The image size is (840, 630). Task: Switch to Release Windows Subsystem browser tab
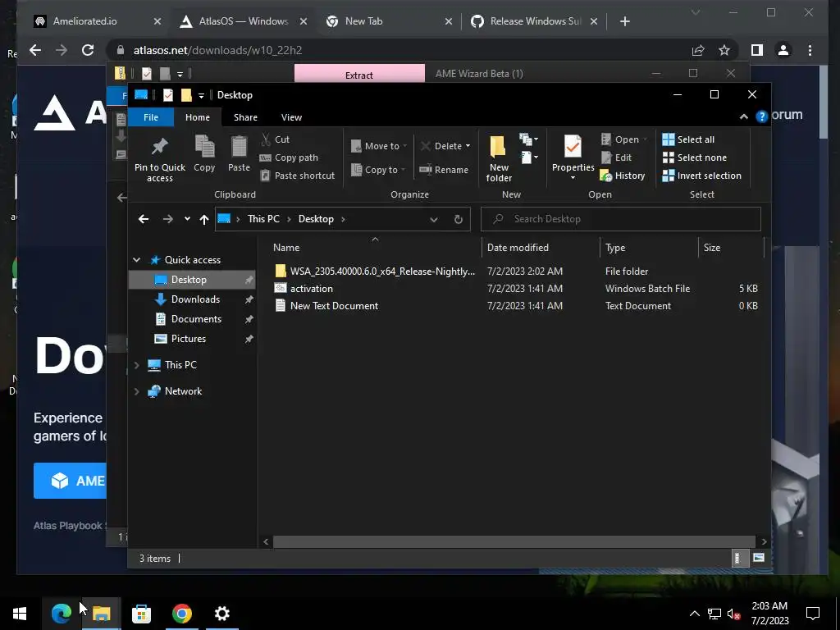tap(533, 21)
